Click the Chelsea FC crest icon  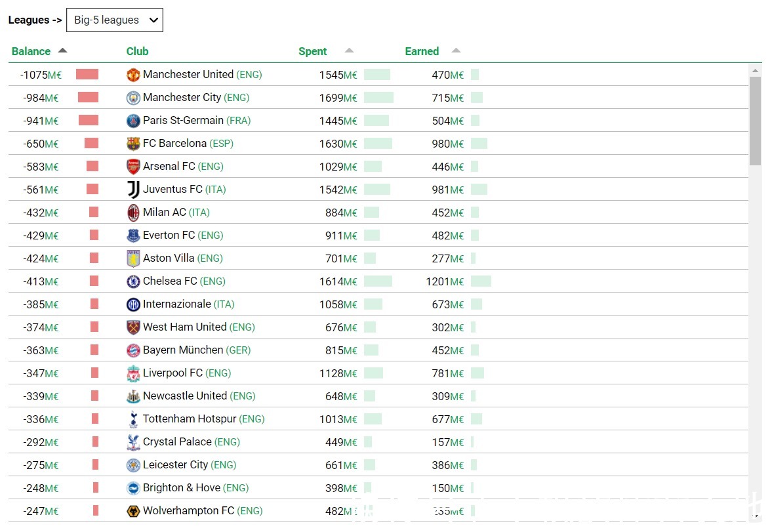[133, 281]
